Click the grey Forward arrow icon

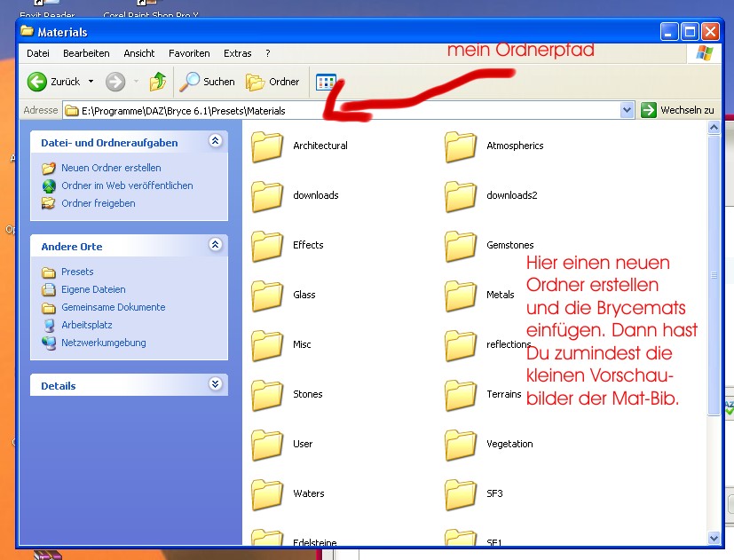[x=115, y=82]
